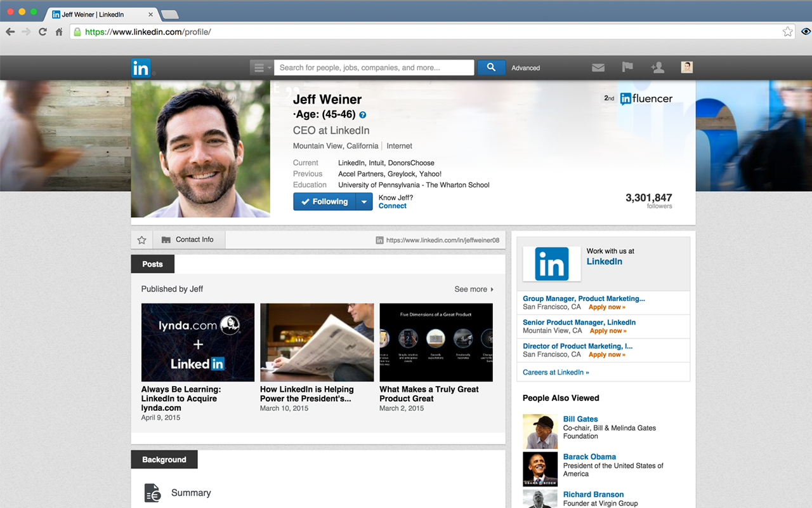The height and width of the screenshot is (508, 812).
Task: Open the messages envelope icon
Action: [598, 67]
